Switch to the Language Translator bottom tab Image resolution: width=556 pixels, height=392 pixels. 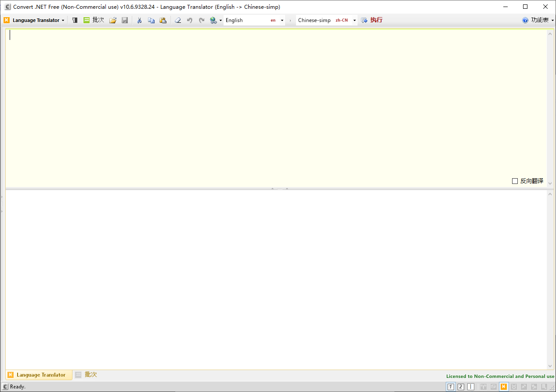(39, 375)
